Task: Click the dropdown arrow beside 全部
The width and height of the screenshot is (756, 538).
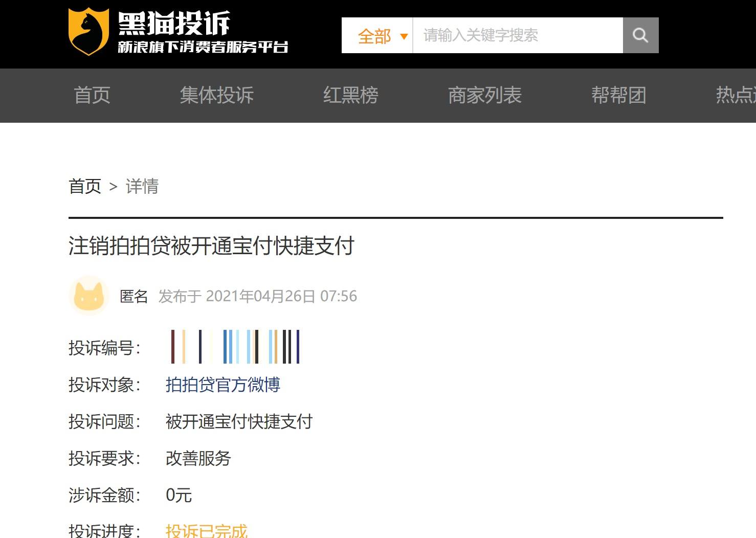Action: pyautogui.click(x=404, y=36)
